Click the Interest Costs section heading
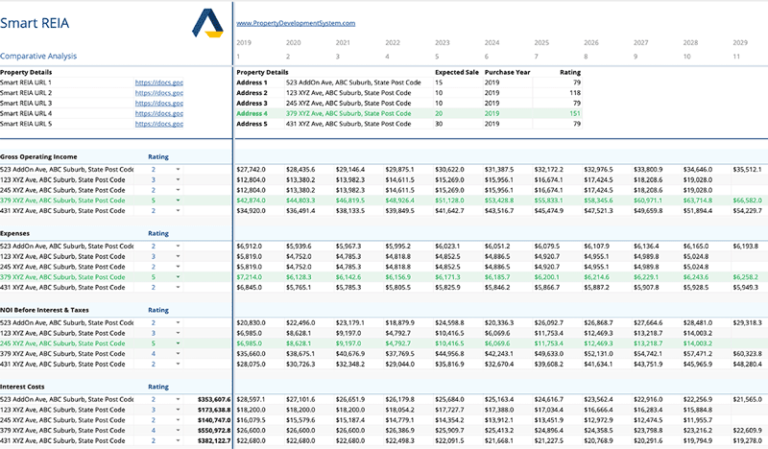 tap(22, 387)
